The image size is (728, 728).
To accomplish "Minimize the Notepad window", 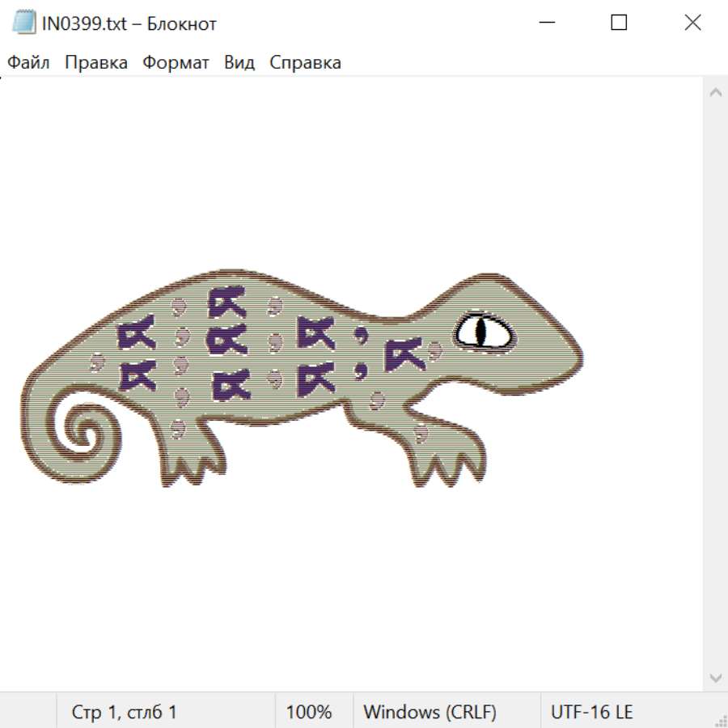I will click(546, 23).
